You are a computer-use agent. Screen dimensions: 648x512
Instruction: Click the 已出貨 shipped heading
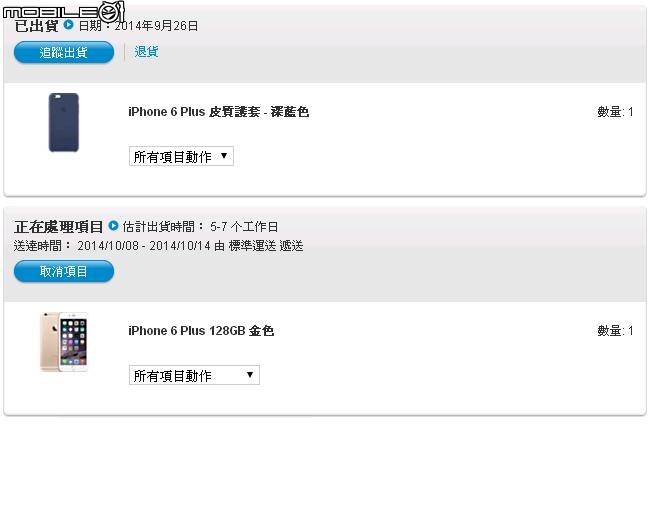(x=36, y=26)
